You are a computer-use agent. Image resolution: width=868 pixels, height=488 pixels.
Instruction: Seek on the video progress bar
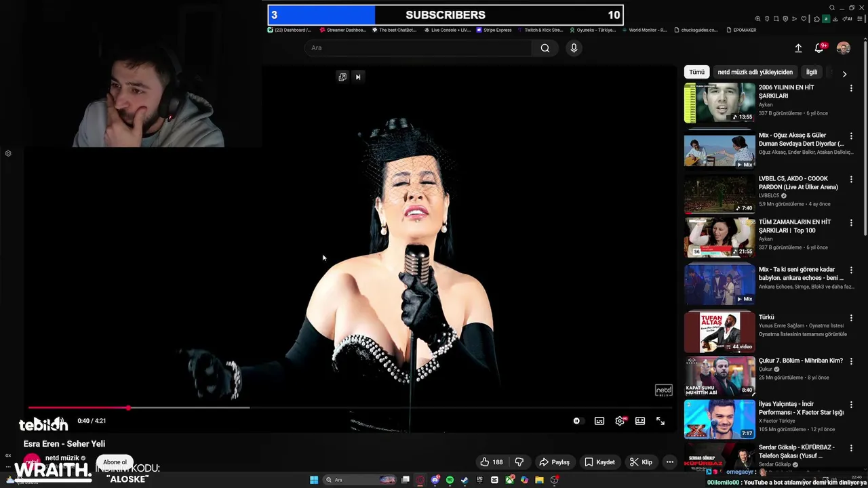pyautogui.click(x=350, y=408)
